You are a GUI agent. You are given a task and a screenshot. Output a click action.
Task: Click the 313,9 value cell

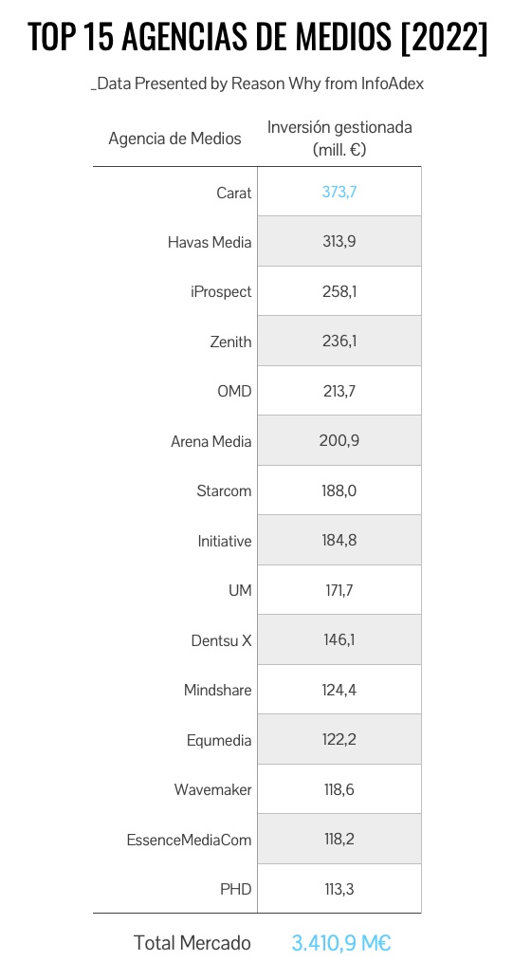pyautogui.click(x=339, y=241)
